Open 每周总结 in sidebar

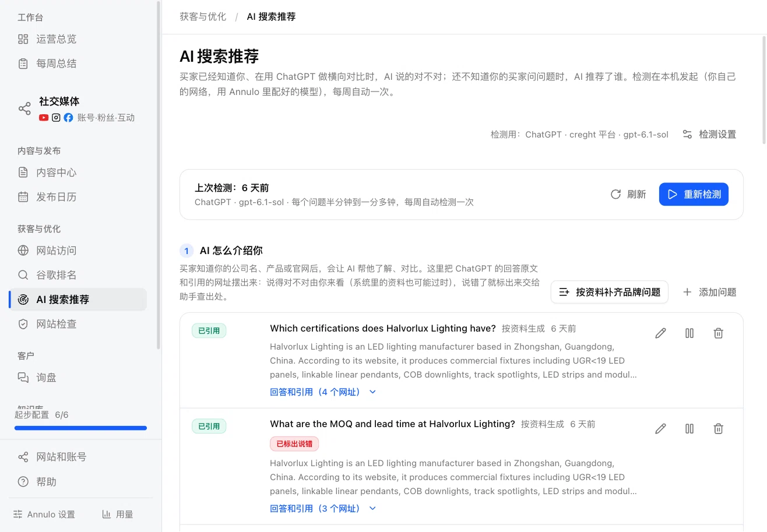[x=78, y=64]
